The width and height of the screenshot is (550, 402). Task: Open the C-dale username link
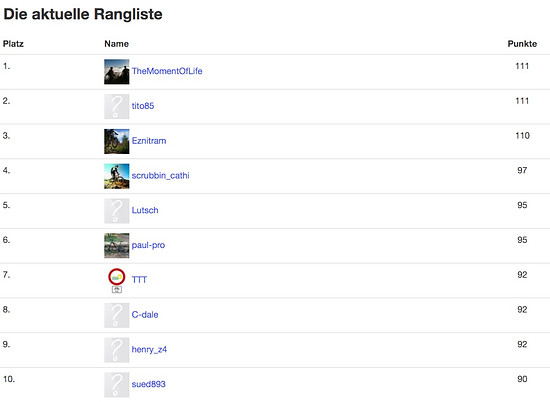point(145,314)
